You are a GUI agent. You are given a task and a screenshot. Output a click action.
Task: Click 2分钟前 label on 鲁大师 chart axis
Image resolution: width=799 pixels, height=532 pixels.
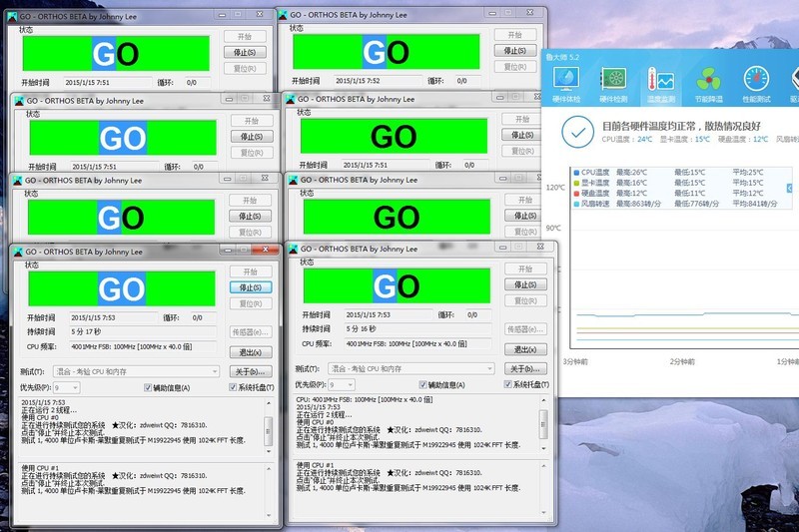(x=682, y=362)
